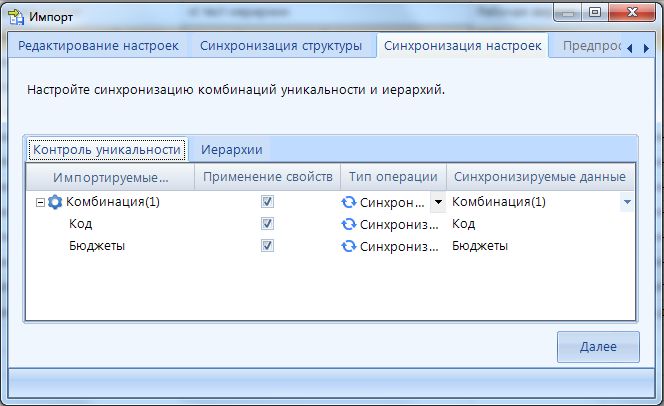Switch to the Синхронизация структуры tab

281,46
